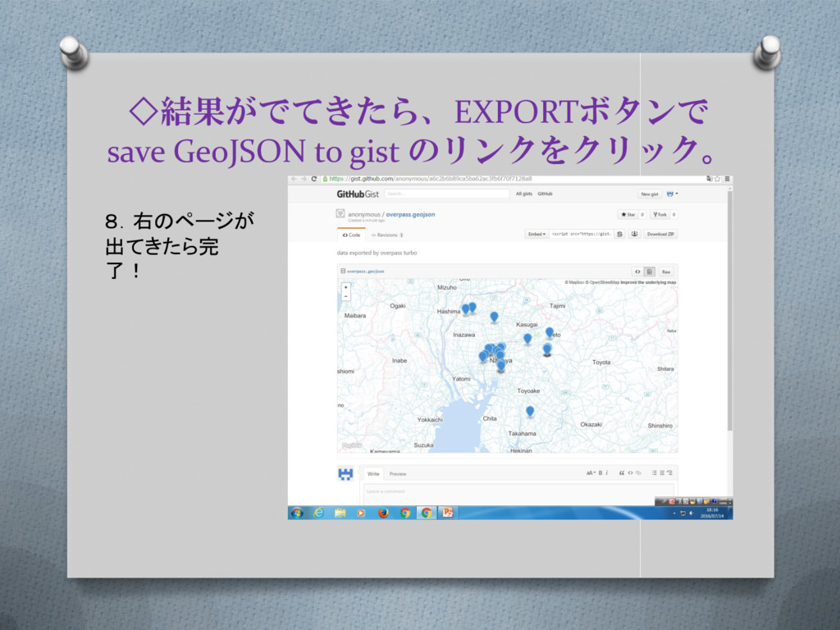Click the browser back arrow
840x630 pixels.
point(294,179)
